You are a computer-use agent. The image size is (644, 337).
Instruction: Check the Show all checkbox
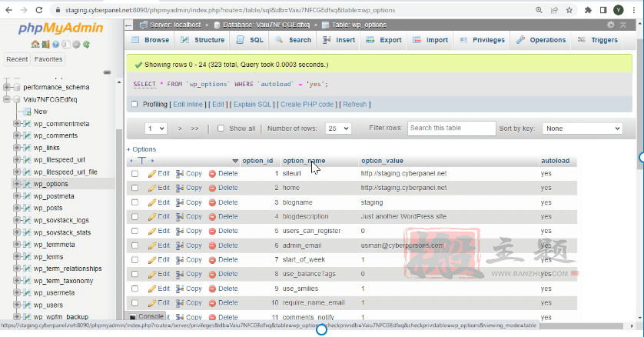coord(221,128)
